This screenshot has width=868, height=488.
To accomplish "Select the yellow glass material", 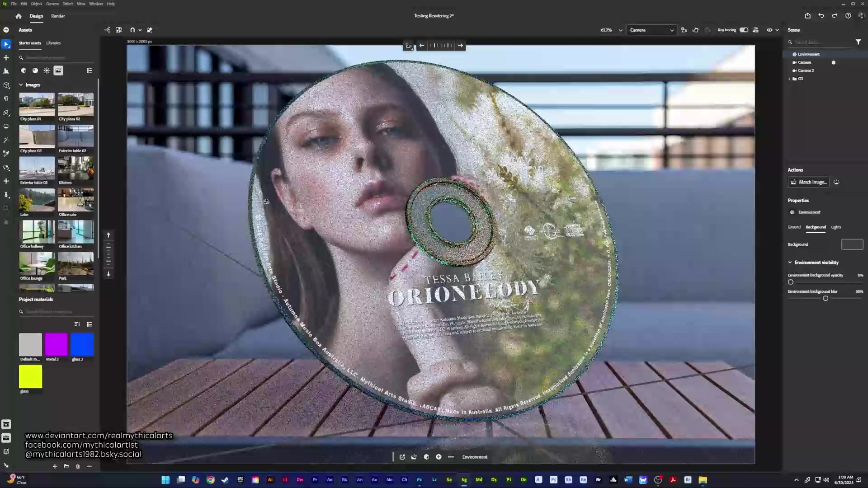I will [30, 376].
